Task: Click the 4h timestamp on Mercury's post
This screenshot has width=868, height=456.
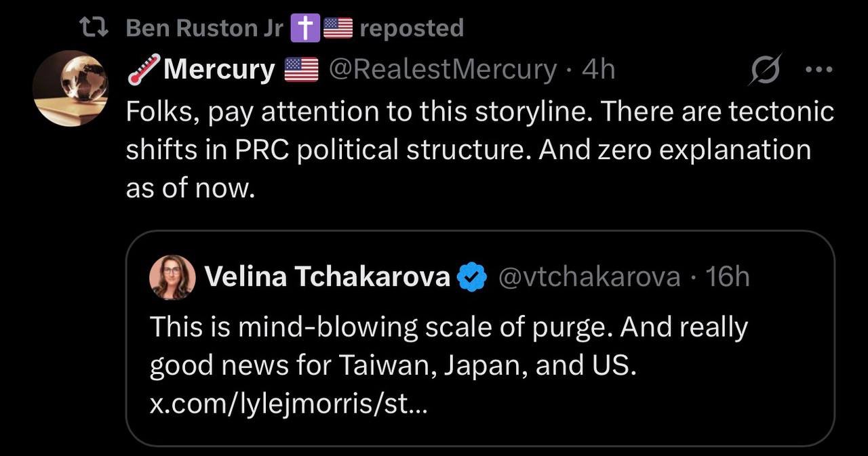Action: [x=598, y=69]
